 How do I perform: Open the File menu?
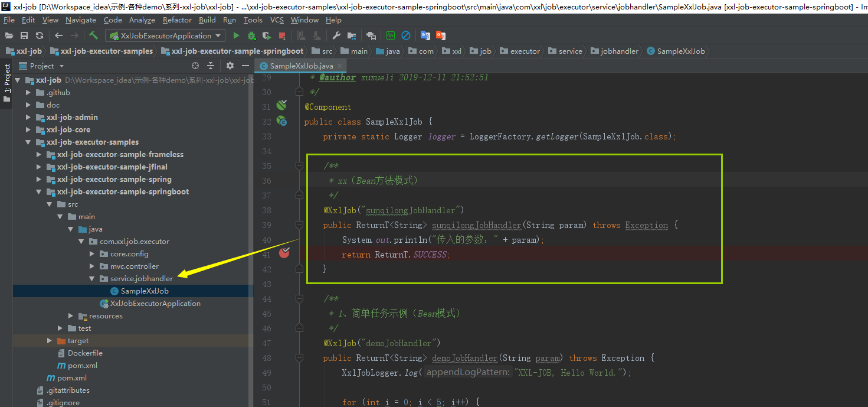tap(9, 19)
